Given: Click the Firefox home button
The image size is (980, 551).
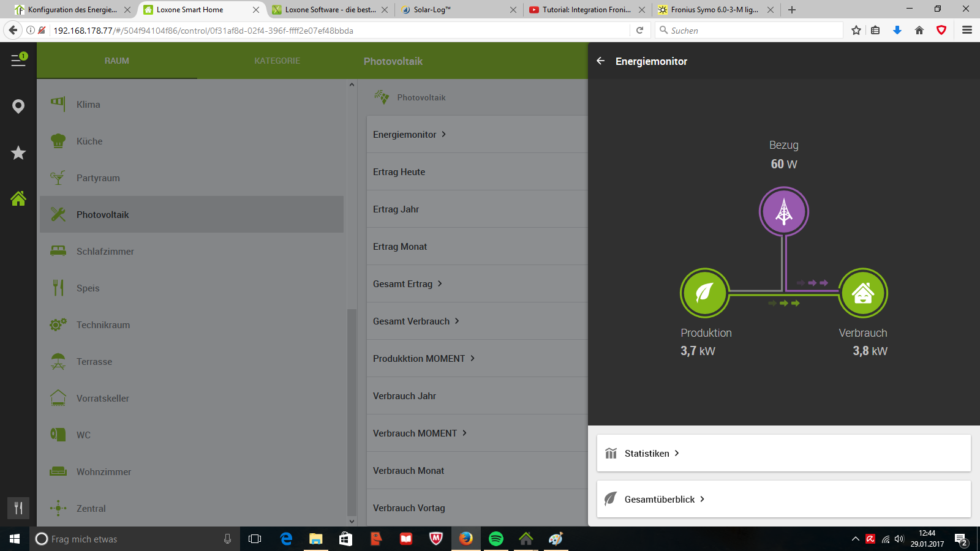Looking at the screenshot, I should pyautogui.click(x=919, y=30).
